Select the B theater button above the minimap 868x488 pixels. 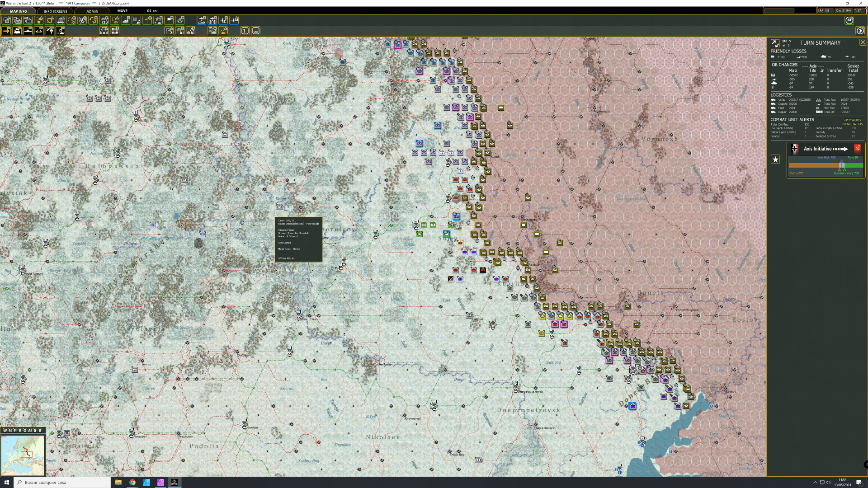coord(40,431)
